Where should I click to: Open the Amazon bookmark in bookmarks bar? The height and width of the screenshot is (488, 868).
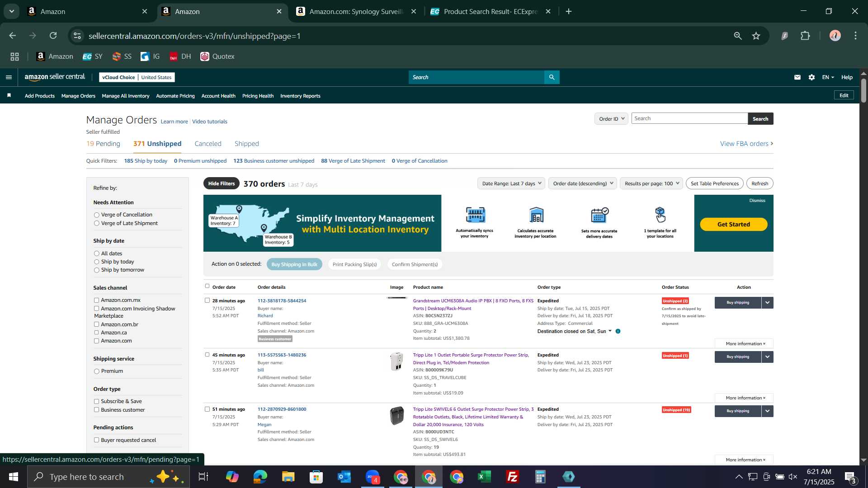pyautogui.click(x=55, y=56)
